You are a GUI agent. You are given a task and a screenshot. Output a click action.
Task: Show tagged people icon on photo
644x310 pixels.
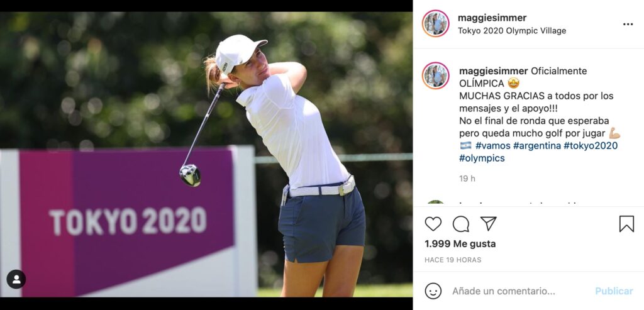[16, 279]
